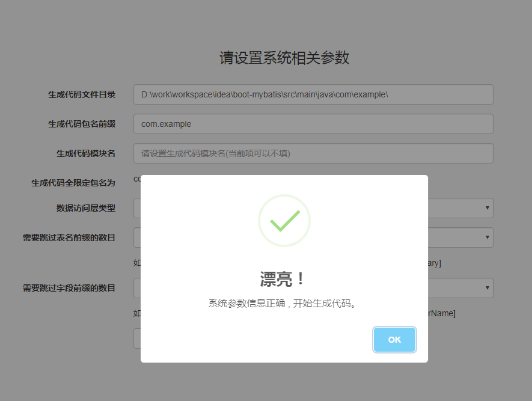Fill in the 生成代码模块名 field

(x=313, y=153)
